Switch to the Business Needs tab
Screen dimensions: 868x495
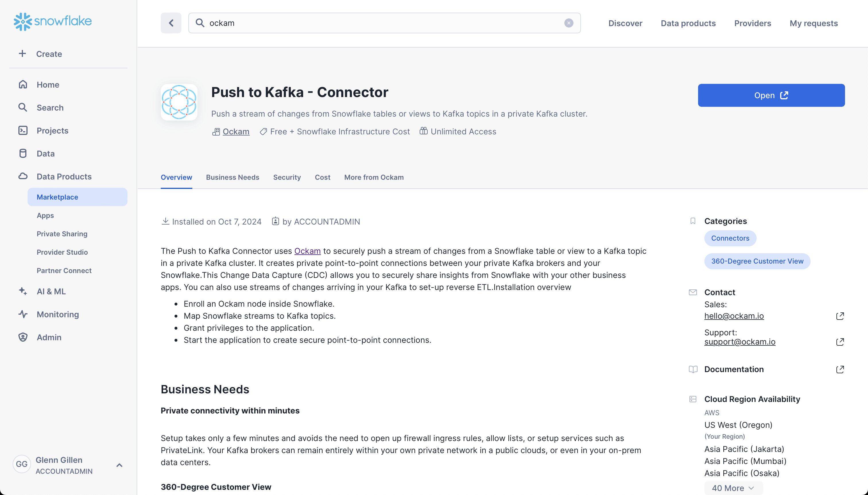click(x=232, y=177)
